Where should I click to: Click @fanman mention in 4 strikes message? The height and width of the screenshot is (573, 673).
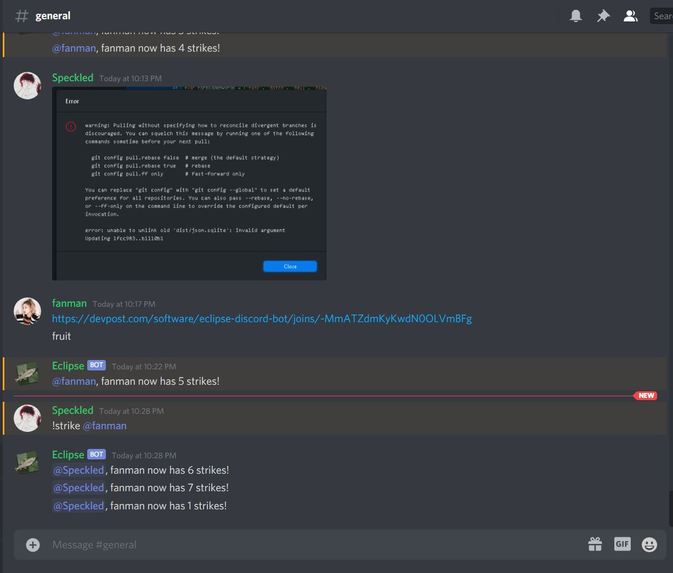point(74,48)
